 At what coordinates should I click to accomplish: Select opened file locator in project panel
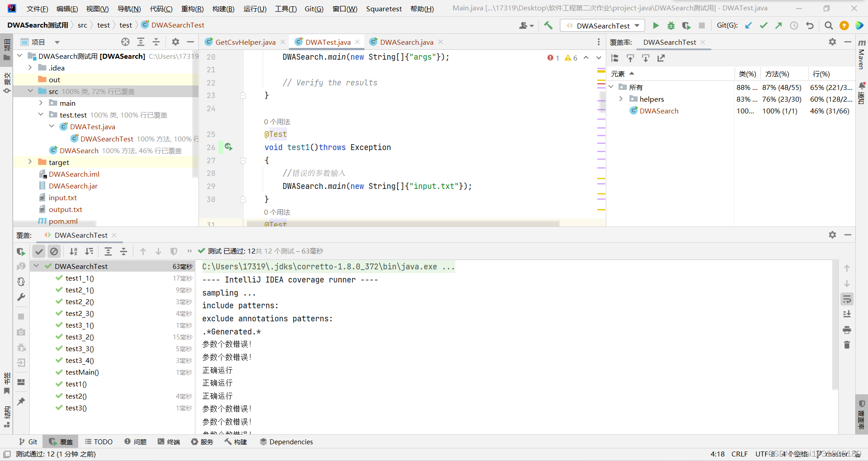[125, 42]
